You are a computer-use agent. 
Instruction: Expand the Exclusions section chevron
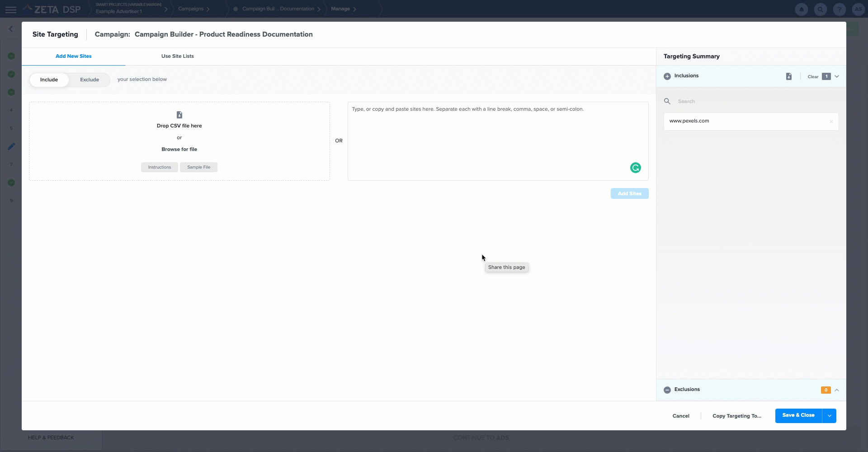tap(837, 390)
